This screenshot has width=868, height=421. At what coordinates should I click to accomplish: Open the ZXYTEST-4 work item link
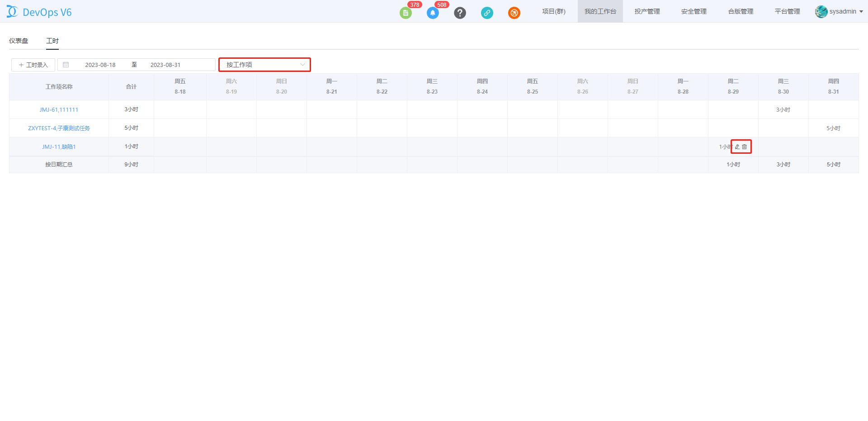[x=59, y=128]
